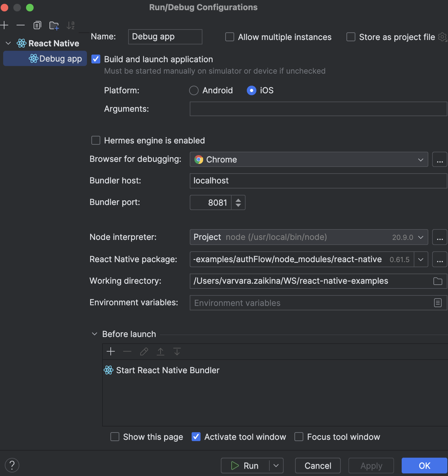Click the Apply button
The height and width of the screenshot is (476, 448).
pos(371,466)
